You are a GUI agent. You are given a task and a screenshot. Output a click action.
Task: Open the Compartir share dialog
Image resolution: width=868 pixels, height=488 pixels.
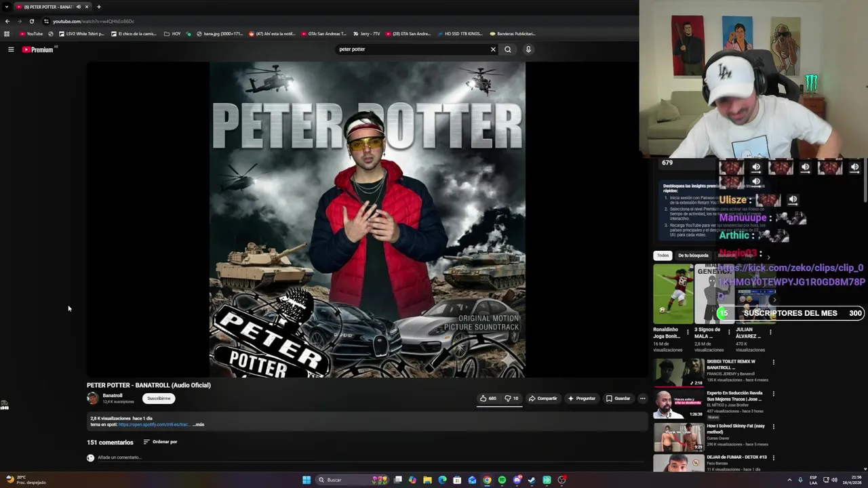pyautogui.click(x=542, y=399)
